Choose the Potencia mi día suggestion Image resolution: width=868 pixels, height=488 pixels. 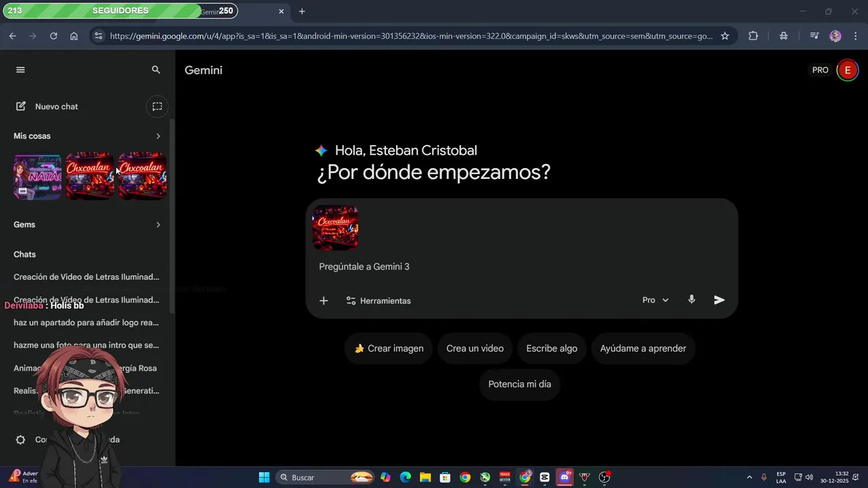(x=519, y=384)
